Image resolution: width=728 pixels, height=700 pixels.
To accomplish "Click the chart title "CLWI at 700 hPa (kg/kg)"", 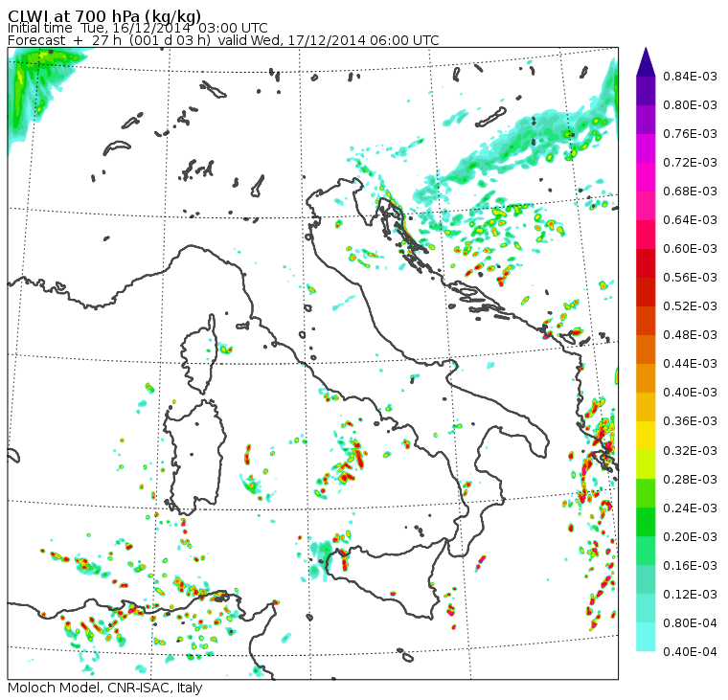I will [x=104, y=15].
